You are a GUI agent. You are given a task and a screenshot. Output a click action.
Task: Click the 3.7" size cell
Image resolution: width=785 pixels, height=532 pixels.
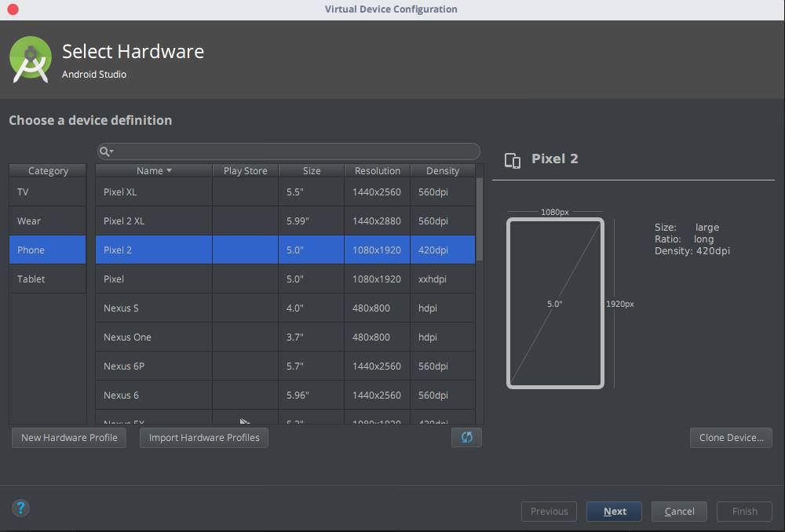312,337
